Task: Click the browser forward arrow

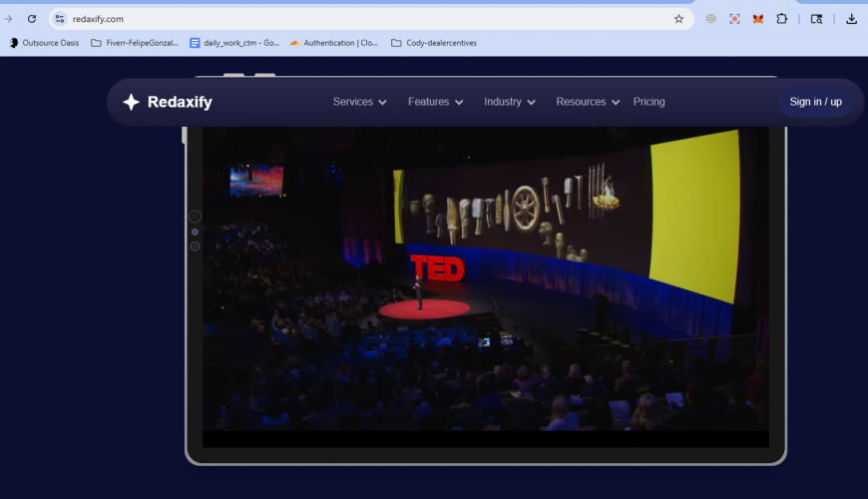Action: pos(8,19)
